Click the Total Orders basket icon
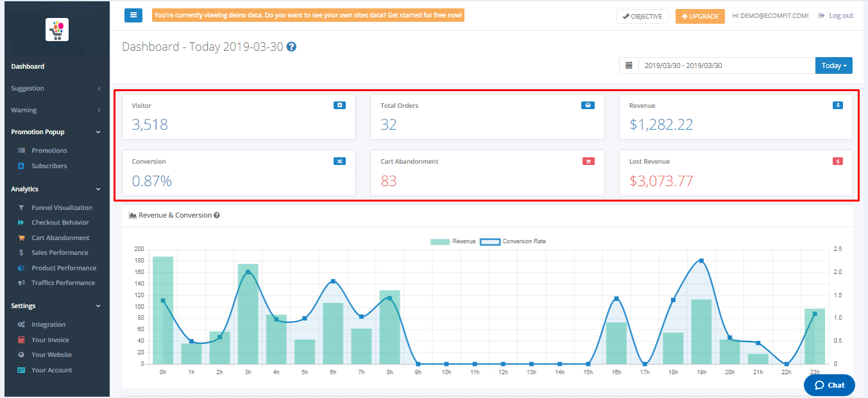 (588, 105)
